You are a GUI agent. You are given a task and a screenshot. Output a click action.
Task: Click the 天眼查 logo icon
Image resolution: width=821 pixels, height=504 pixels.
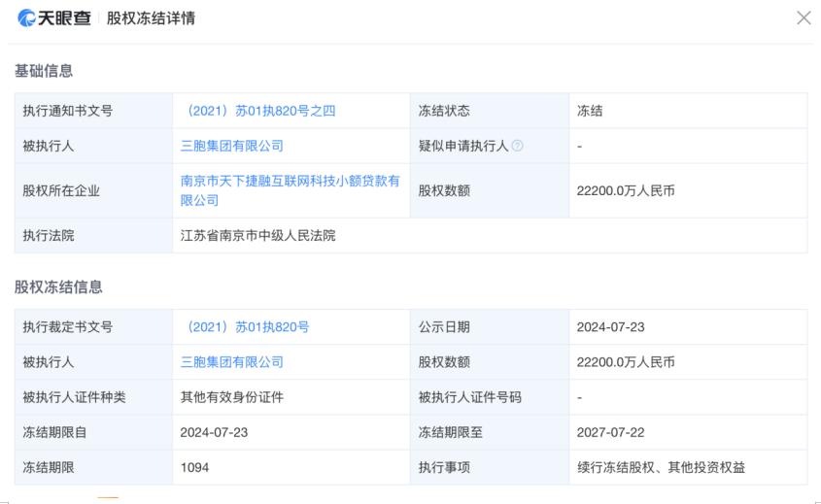(26, 17)
